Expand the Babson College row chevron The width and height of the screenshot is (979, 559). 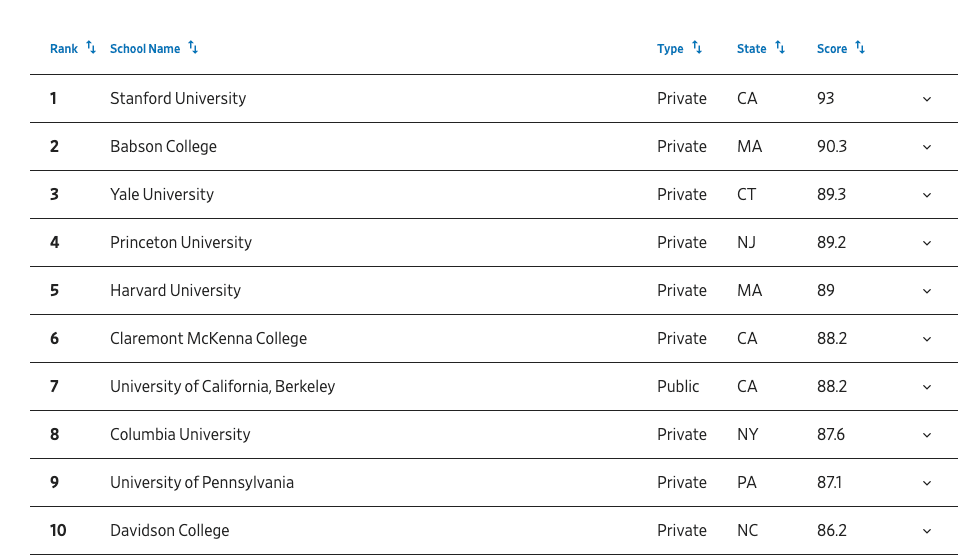[x=927, y=147]
